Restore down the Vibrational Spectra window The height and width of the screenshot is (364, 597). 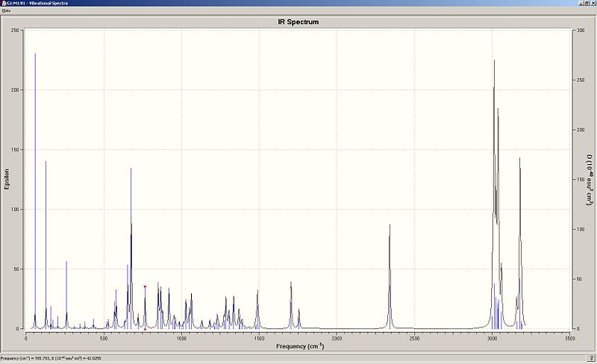587,3
